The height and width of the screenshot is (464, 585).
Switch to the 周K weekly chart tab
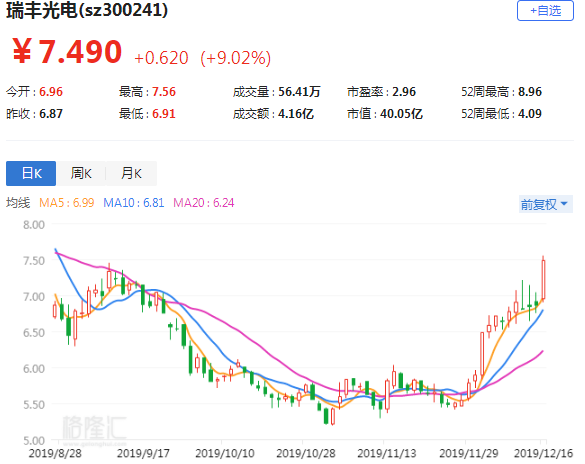click(81, 173)
